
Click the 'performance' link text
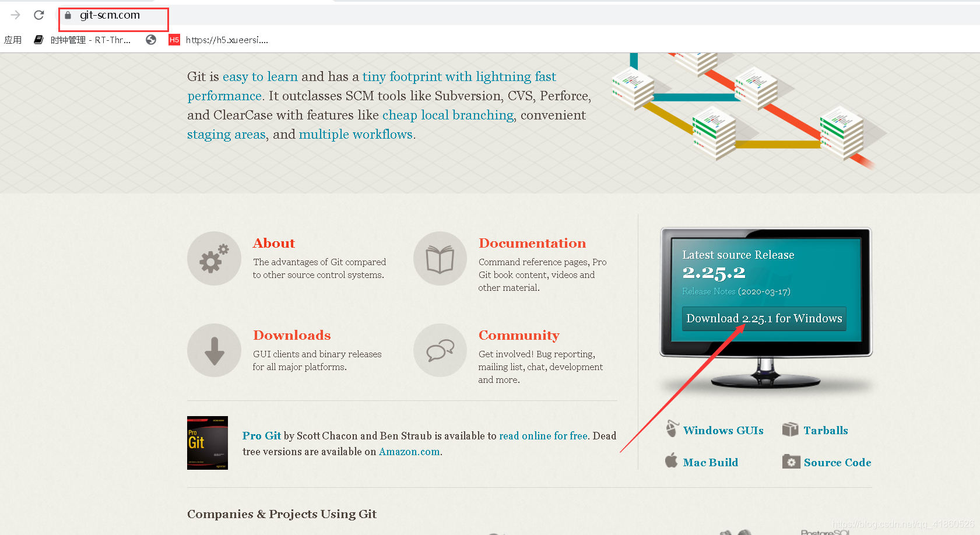coord(224,96)
